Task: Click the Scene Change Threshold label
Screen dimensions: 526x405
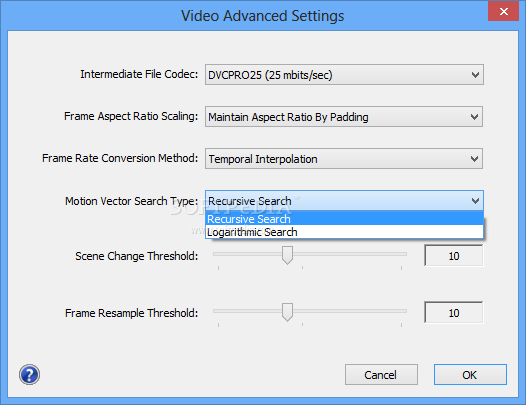Action: (137, 256)
